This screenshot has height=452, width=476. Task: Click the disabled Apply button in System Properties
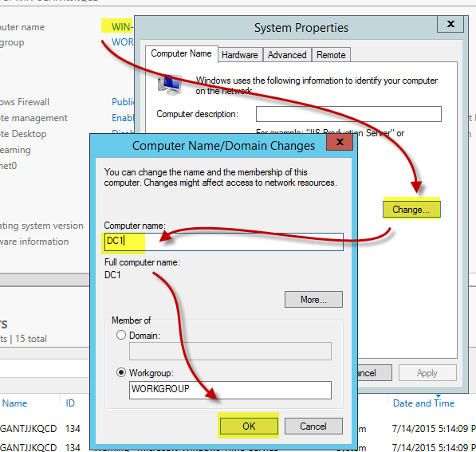(427, 372)
